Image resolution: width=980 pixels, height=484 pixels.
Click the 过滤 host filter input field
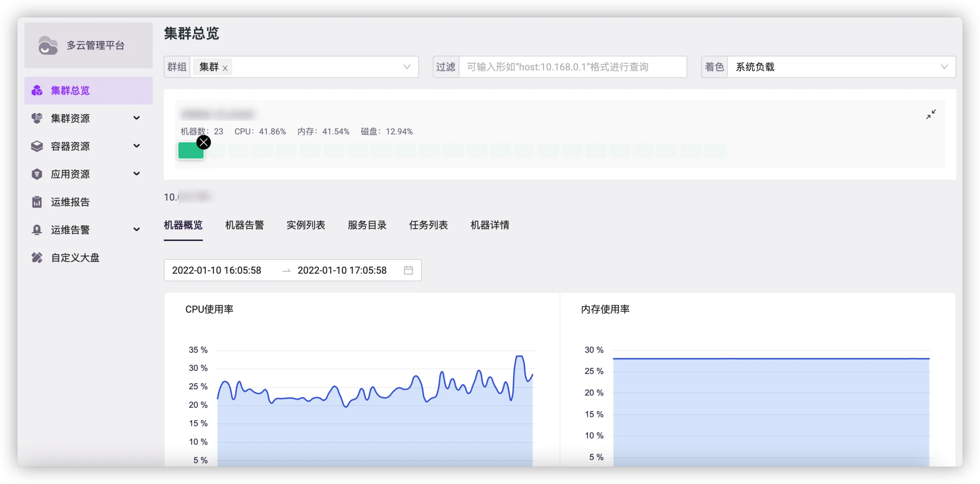[x=572, y=67]
